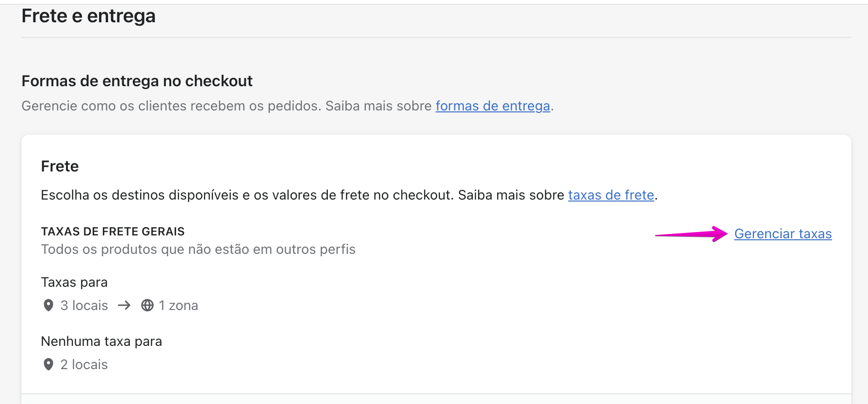The height and width of the screenshot is (404, 868).
Task: Click the Nenhuma taxa para label
Action: [101, 342]
